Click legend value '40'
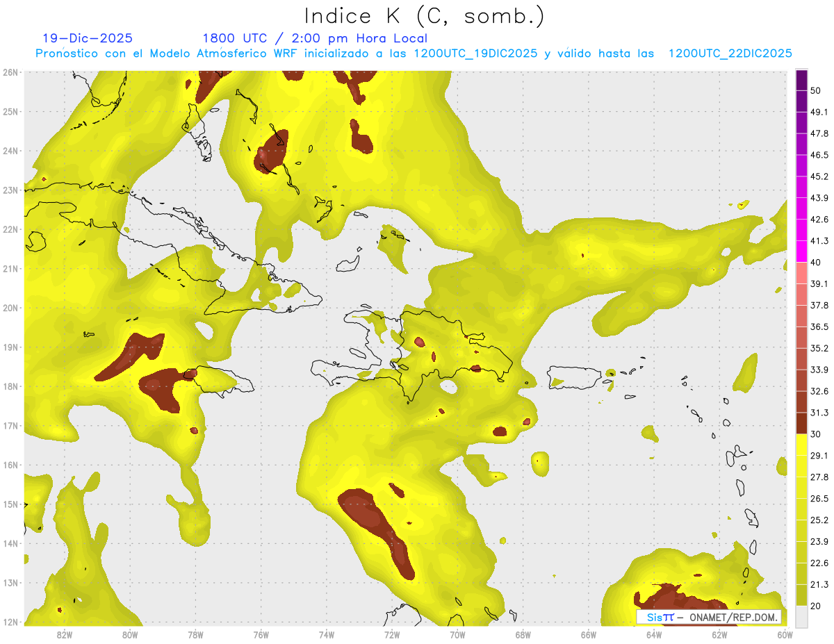Viewport: 834px width, 644px height. [x=815, y=262]
